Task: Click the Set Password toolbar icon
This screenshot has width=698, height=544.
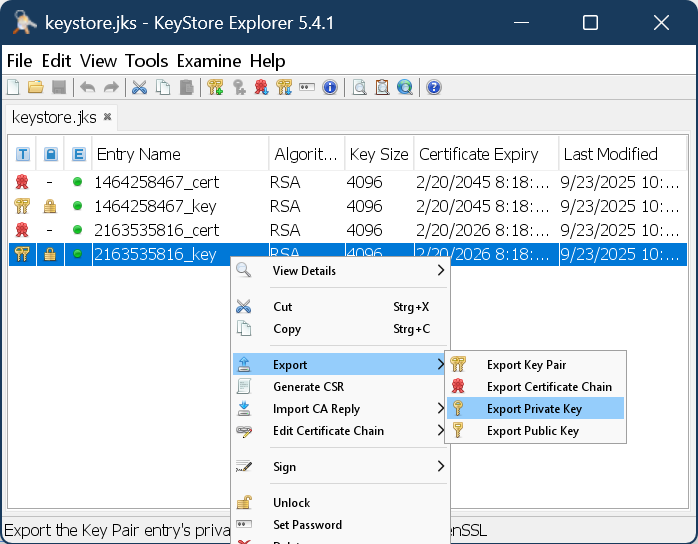Action: point(307,87)
